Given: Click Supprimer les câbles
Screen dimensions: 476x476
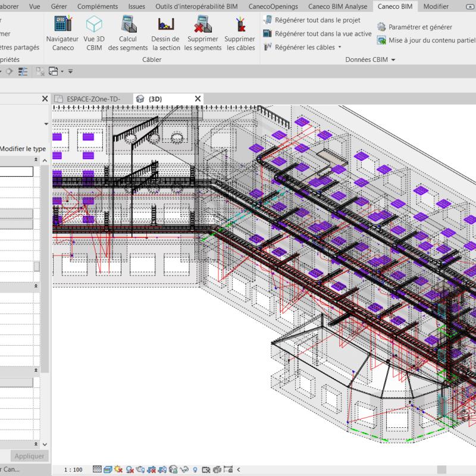Looking at the screenshot, I should click(x=240, y=33).
